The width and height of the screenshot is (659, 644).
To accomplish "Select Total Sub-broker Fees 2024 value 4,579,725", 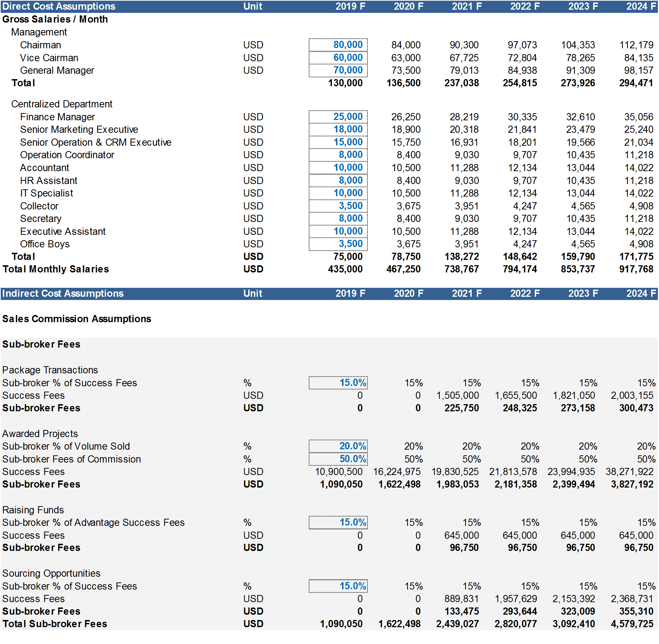I will pos(632,624).
